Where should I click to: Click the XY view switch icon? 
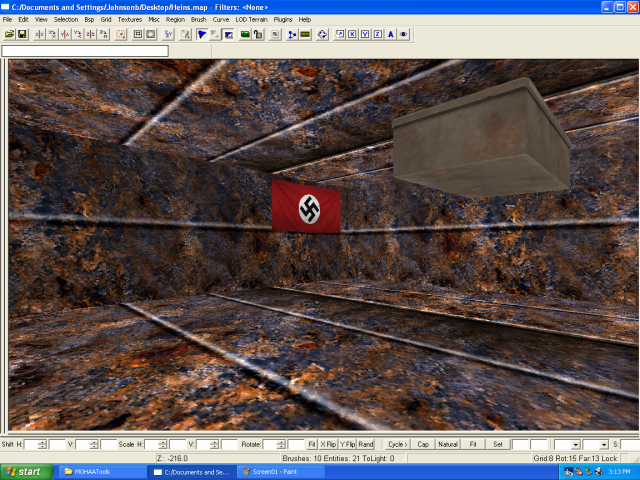coord(168,34)
